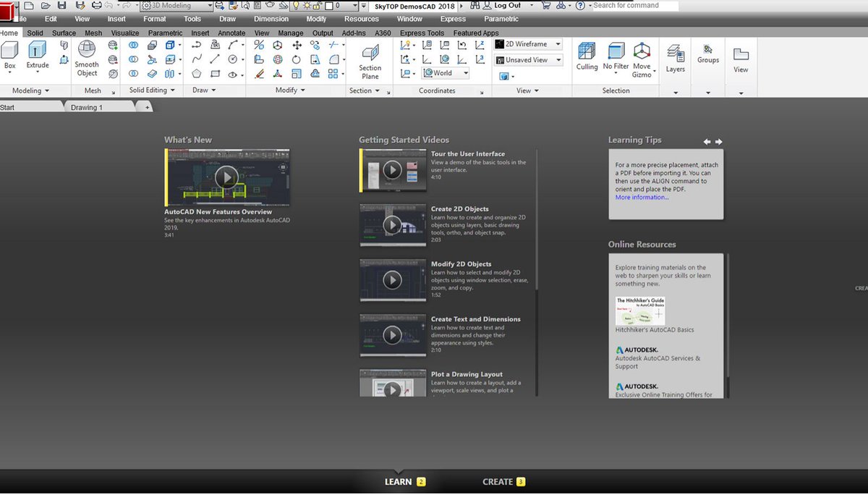Click the Move tool in Modify panel
This screenshot has height=495, width=868.
(297, 45)
